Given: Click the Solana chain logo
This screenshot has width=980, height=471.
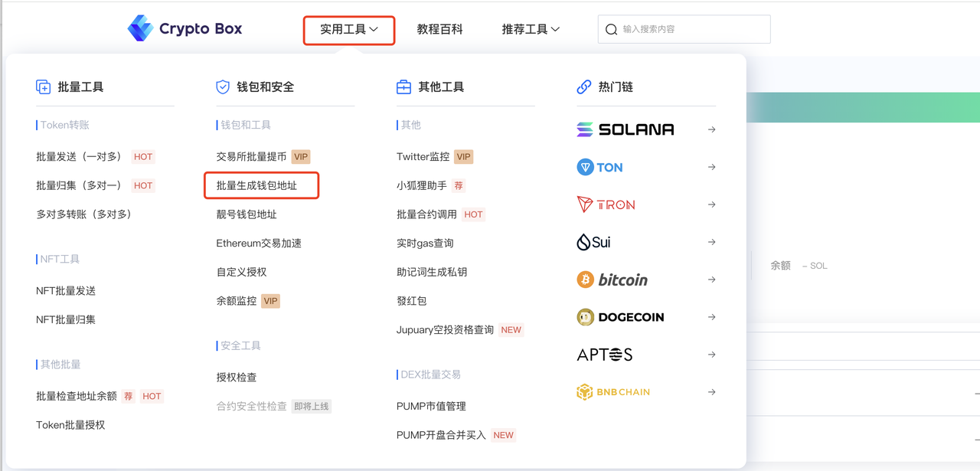Looking at the screenshot, I should (626, 129).
